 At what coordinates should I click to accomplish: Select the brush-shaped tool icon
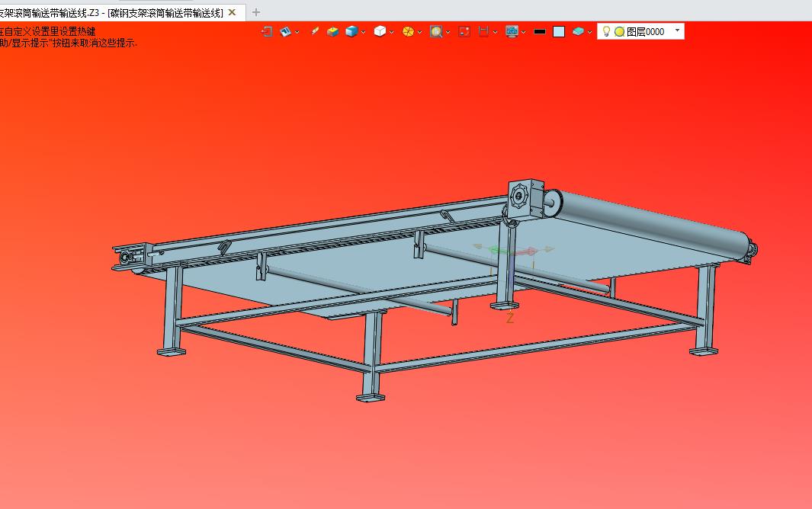pos(314,31)
